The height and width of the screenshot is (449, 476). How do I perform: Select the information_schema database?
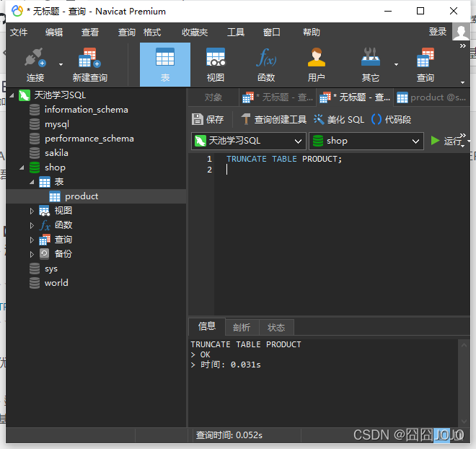point(87,110)
